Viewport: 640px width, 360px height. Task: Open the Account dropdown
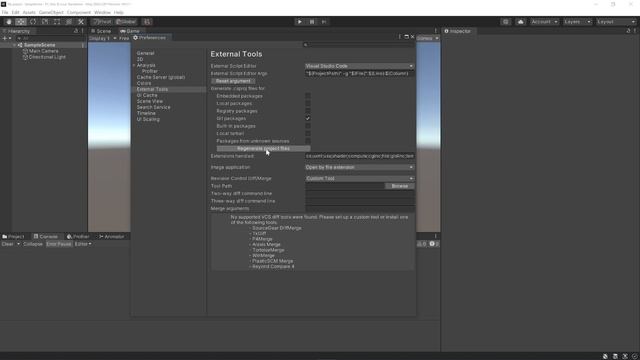(x=544, y=22)
